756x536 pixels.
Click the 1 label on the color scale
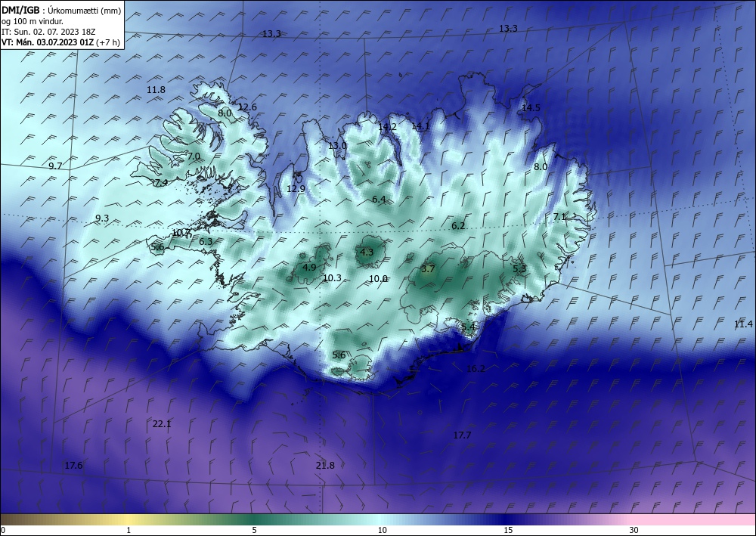[x=129, y=531]
